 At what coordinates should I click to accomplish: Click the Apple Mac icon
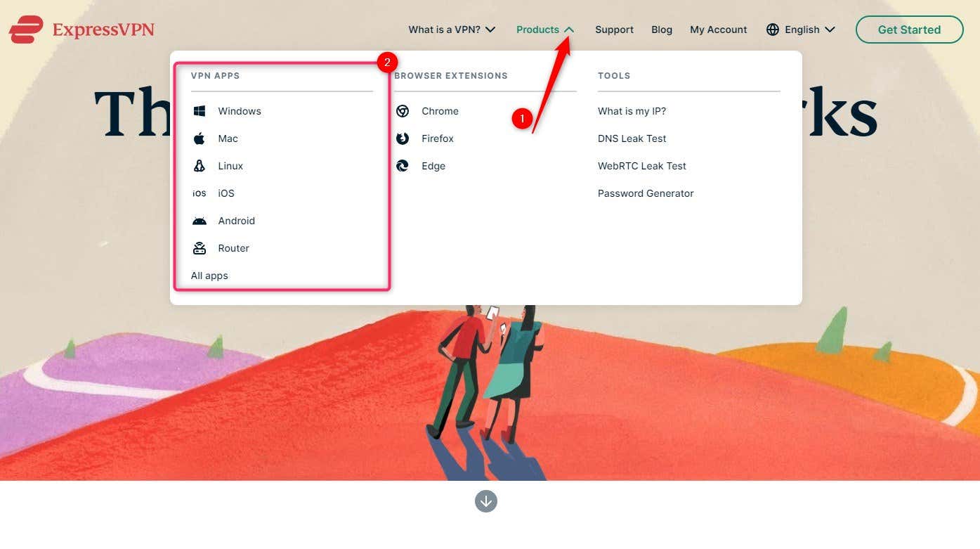200,138
